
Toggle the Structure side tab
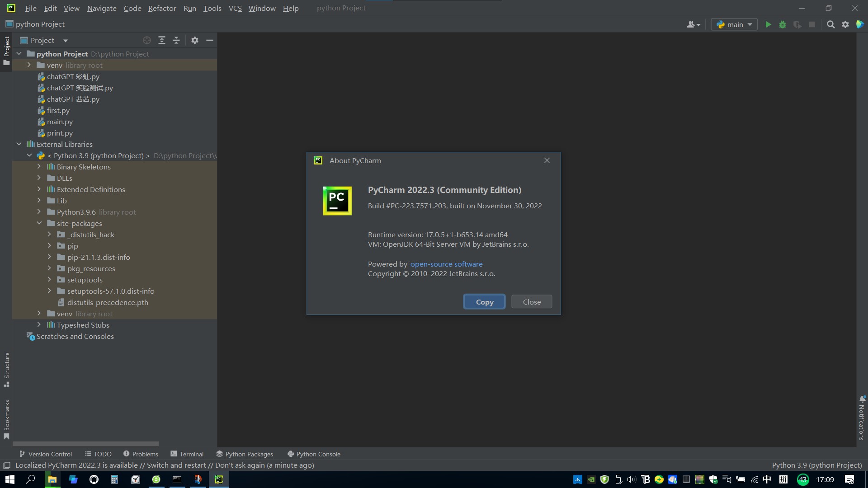pos(6,370)
